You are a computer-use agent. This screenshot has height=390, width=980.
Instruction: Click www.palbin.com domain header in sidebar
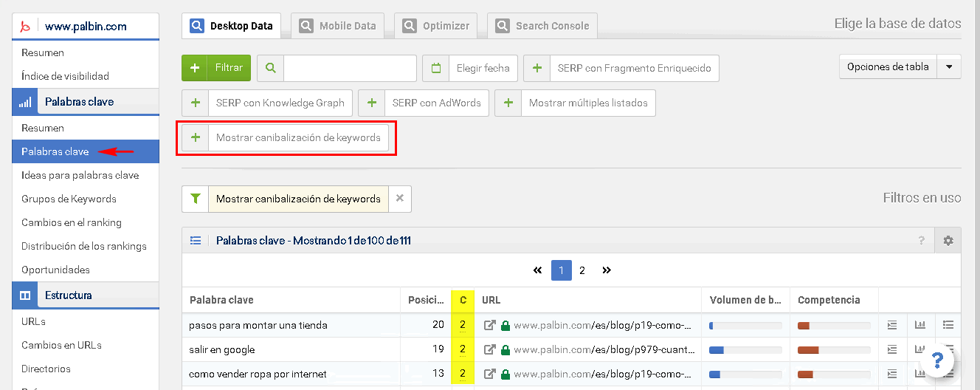click(86, 27)
